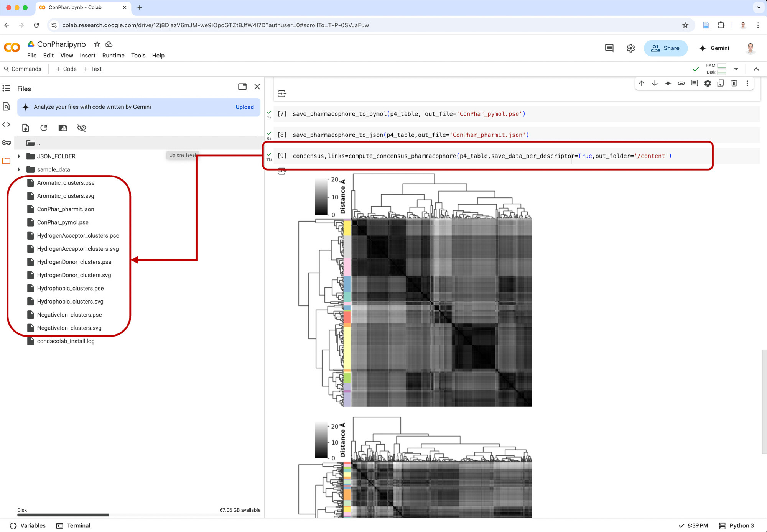
Task: Open the Variables panel
Action: pyautogui.click(x=28, y=525)
